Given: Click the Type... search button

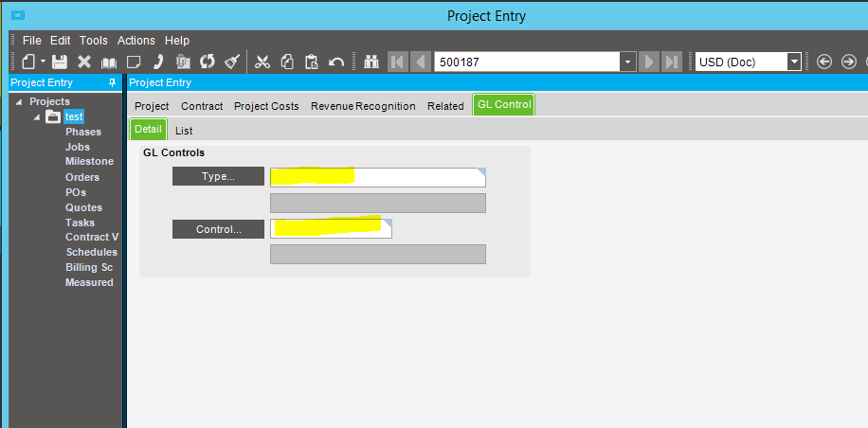Looking at the screenshot, I should click(x=218, y=176).
